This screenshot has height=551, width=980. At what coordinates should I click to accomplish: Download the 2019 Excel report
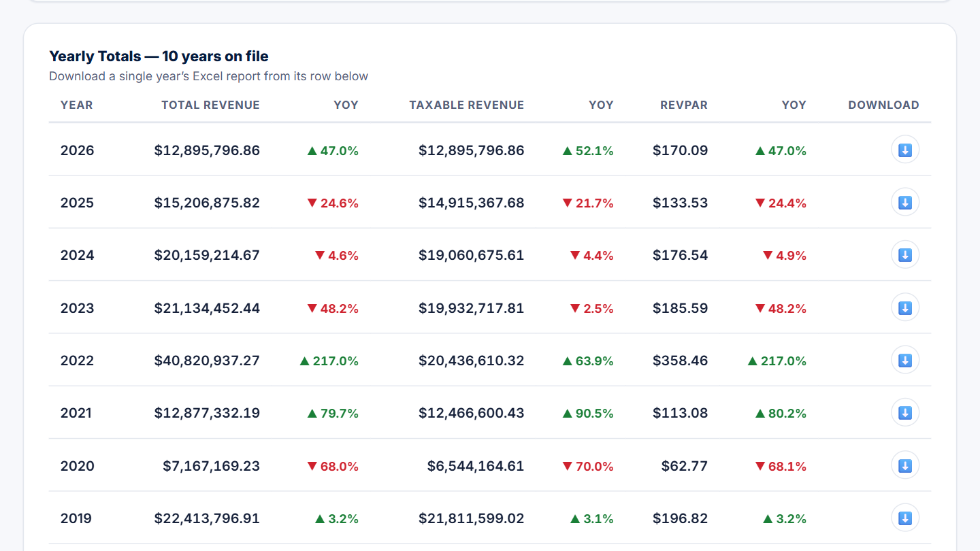905,518
